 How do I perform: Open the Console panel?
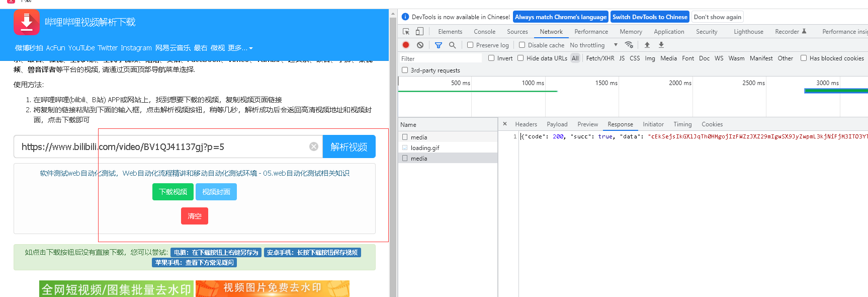tap(484, 31)
